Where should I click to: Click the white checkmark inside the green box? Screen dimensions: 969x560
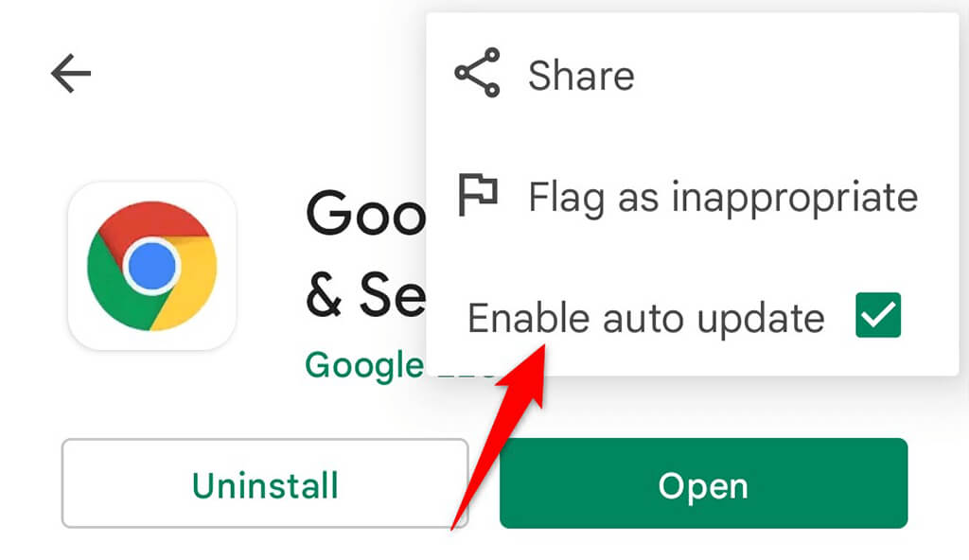(x=878, y=315)
